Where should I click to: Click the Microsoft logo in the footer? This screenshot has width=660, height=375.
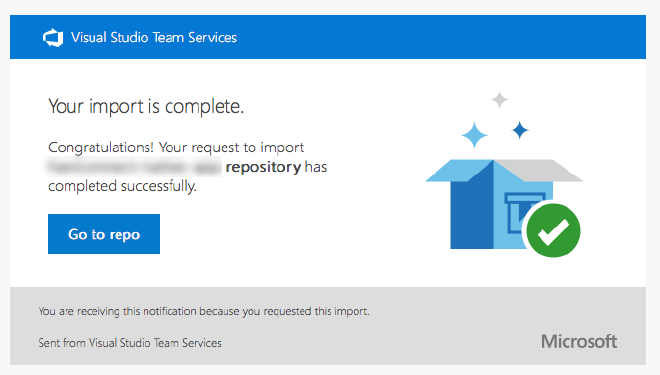[579, 341]
